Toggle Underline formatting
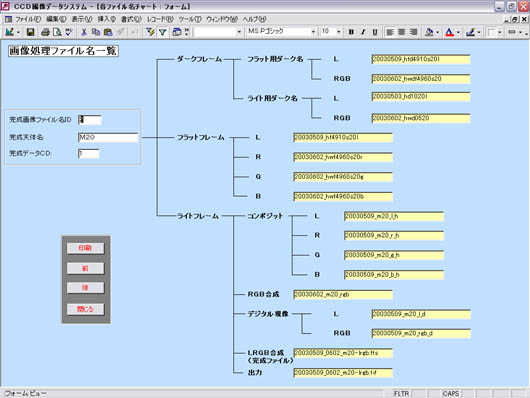This screenshot has width=530, height=398. 375,32
